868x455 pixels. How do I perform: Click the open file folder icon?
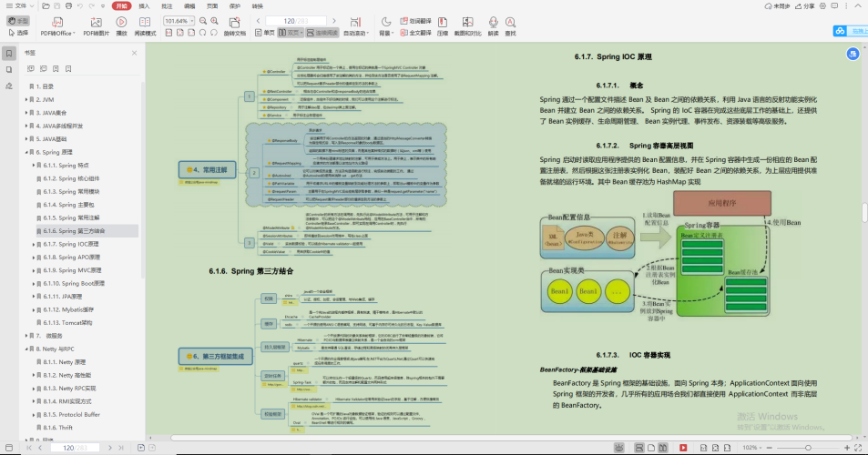pos(46,6)
